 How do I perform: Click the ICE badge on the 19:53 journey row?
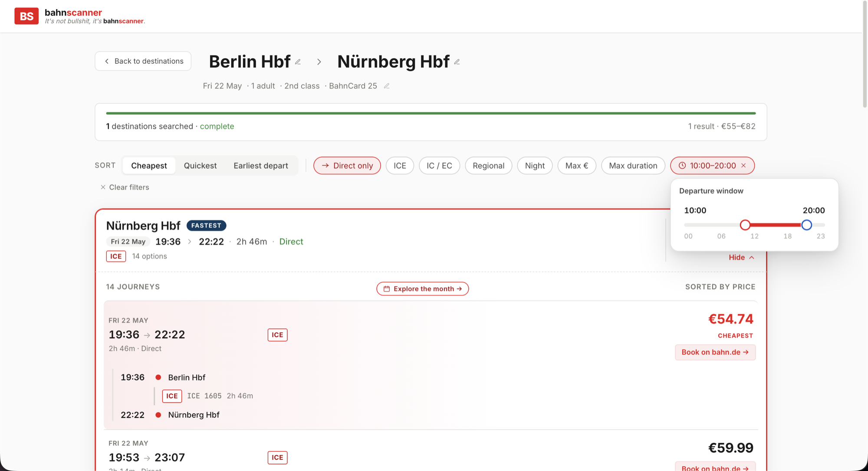tap(277, 458)
